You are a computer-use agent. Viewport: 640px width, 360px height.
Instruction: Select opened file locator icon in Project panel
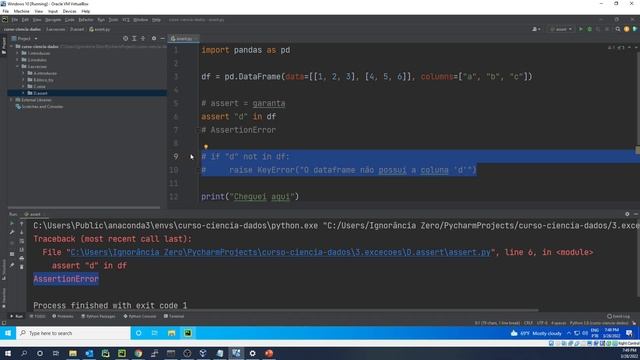[x=125, y=38]
